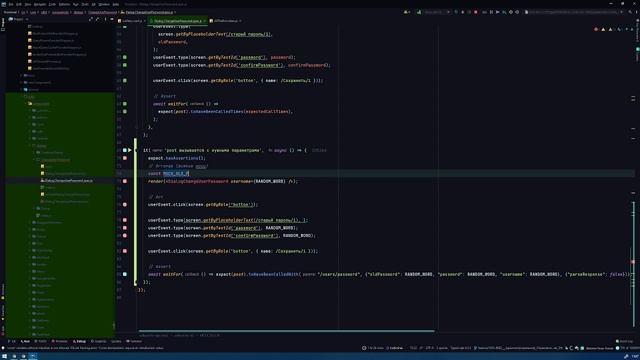The width and height of the screenshot is (640, 360).
Task: Toggle breakpoint on userEvent.click getByRole('button') line
Action: [125, 204]
